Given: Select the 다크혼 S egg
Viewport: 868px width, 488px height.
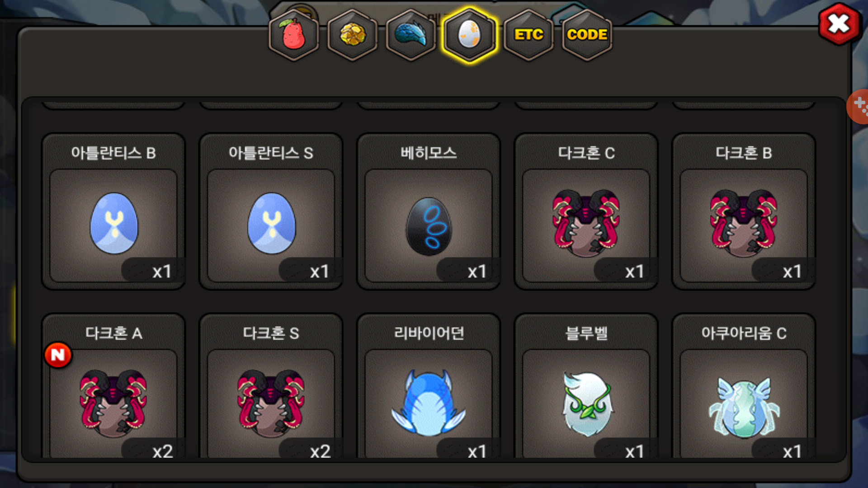Looking at the screenshot, I should [271, 387].
